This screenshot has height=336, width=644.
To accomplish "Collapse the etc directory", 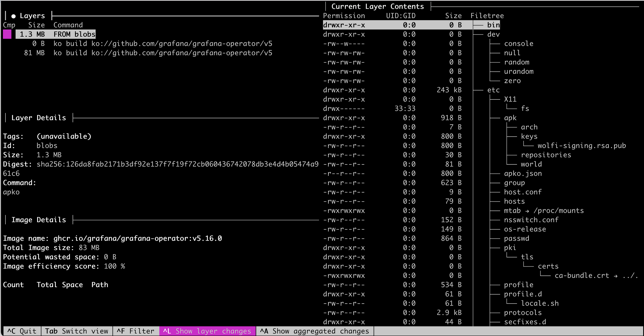I will [493, 90].
